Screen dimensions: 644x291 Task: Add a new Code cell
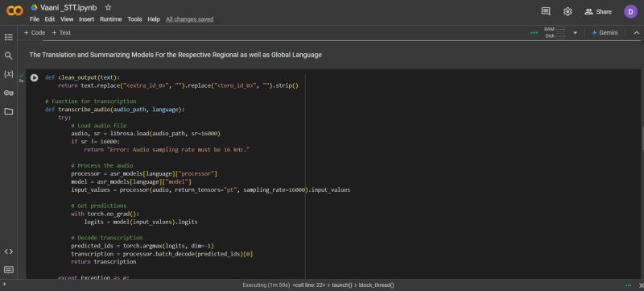(35, 32)
